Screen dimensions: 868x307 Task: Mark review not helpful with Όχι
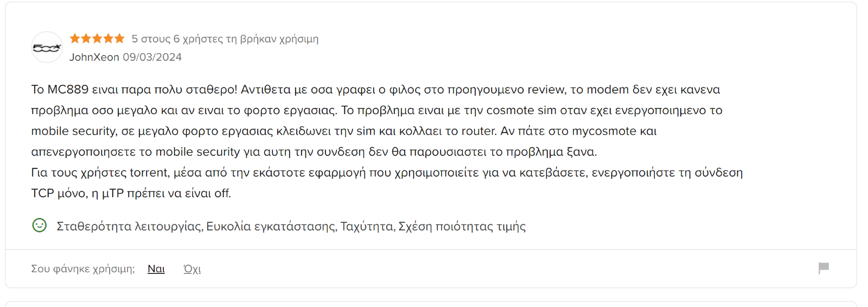coord(192,269)
